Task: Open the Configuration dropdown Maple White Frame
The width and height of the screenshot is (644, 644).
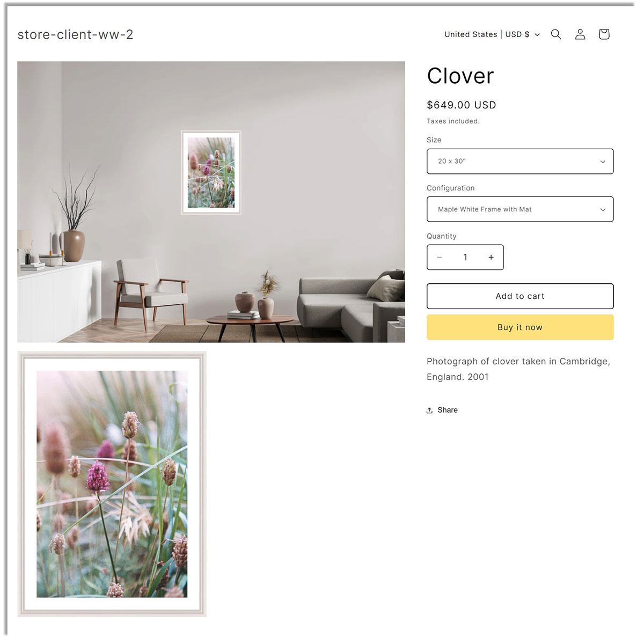Action: pos(520,209)
